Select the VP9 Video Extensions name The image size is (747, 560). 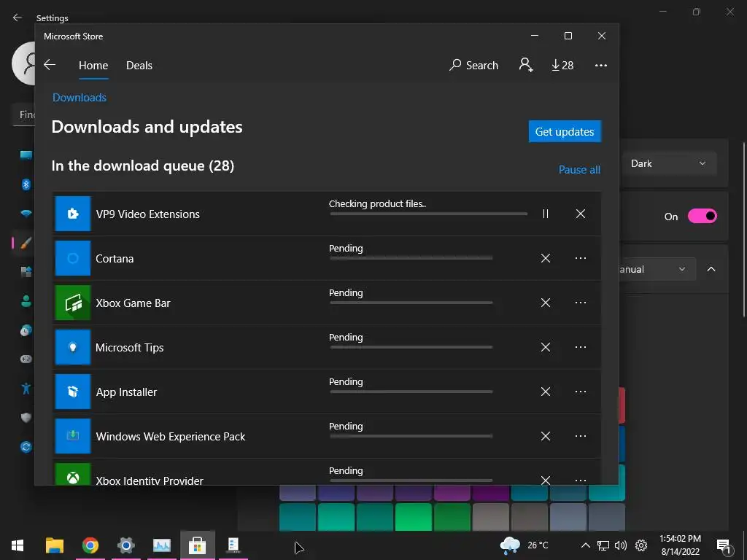pos(147,214)
